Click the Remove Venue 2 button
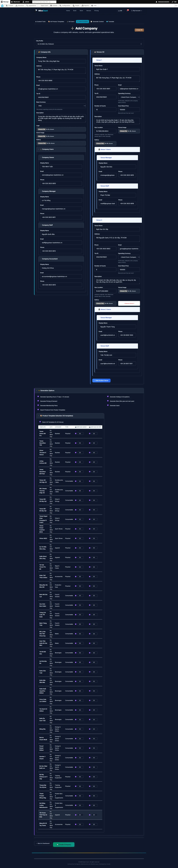The width and height of the screenshot is (178, 868). [x=129, y=304]
